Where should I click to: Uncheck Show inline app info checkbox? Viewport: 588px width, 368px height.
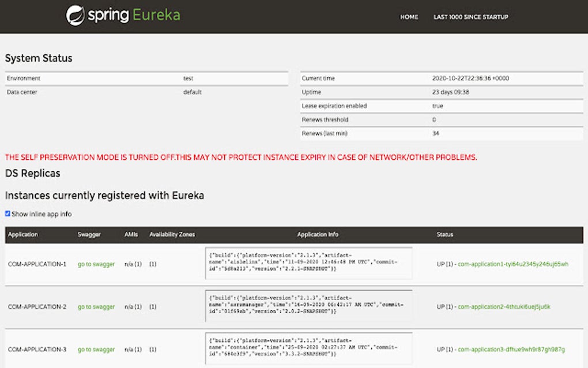point(7,213)
